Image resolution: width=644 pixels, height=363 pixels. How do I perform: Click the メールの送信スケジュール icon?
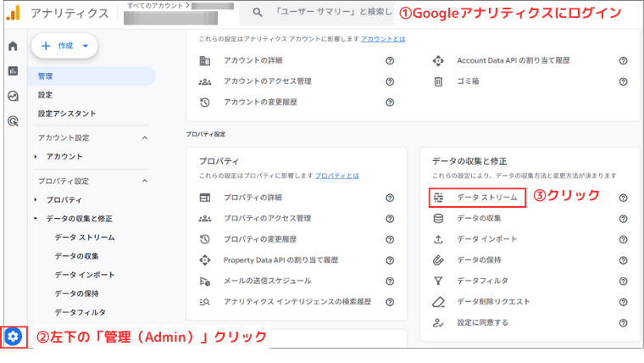coord(205,282)
